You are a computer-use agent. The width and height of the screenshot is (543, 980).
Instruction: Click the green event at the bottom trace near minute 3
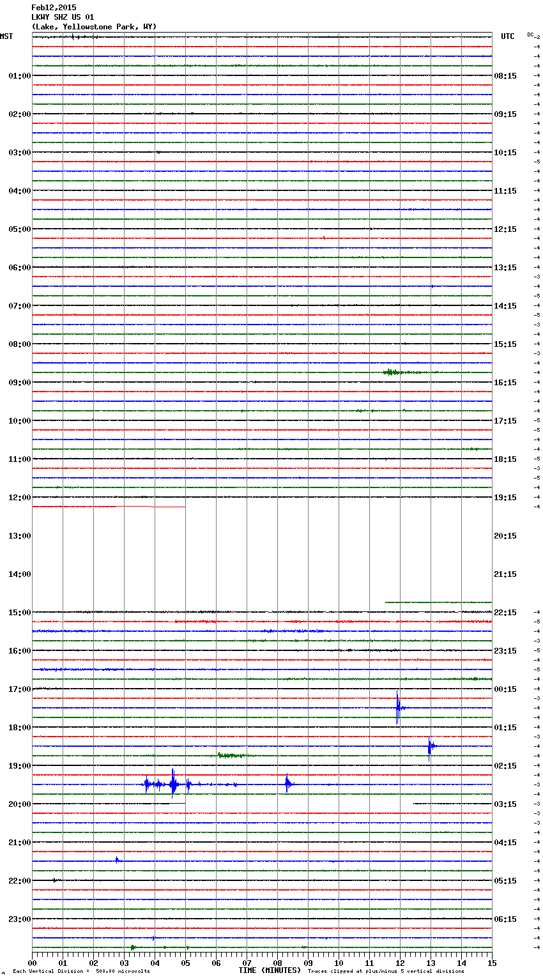coord(132,947)
